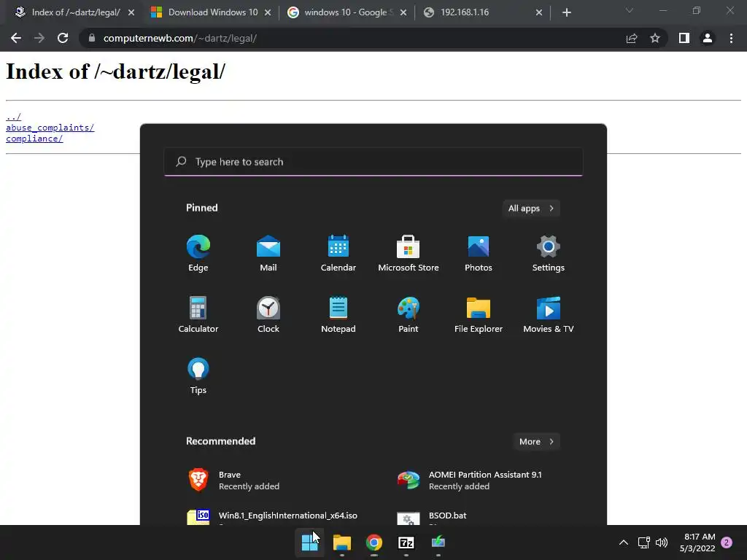Open Edge from pinned apps
This screenshot has width=747, height=560.
(198, 253)
